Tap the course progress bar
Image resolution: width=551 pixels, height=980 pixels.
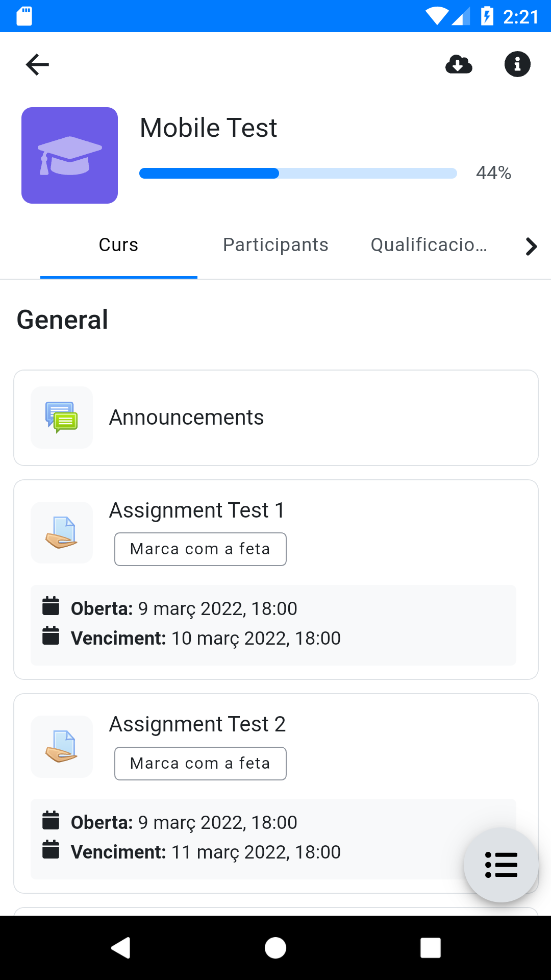(298, 174)
